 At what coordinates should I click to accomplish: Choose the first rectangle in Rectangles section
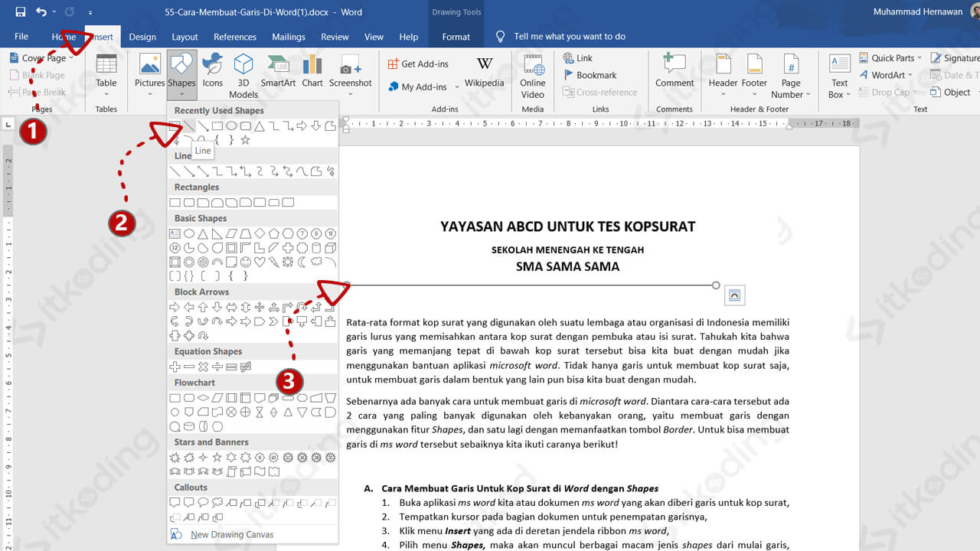click(175, 203)
